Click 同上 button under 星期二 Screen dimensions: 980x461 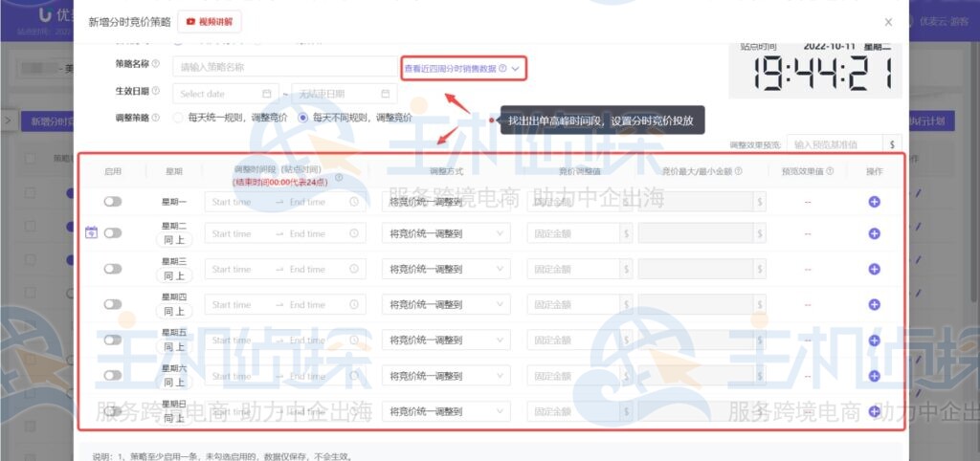174,240
